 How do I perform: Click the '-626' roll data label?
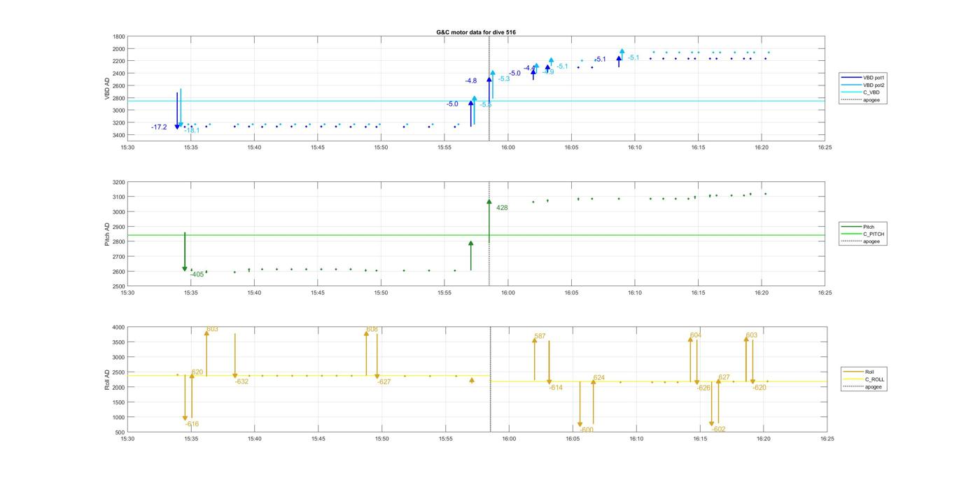pos(703,388)
